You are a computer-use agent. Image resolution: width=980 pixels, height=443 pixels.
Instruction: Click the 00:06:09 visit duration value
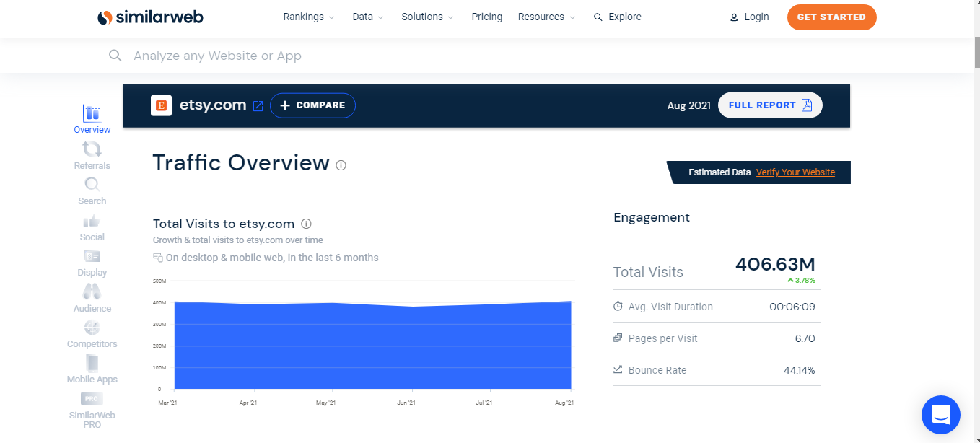point(792,307)
